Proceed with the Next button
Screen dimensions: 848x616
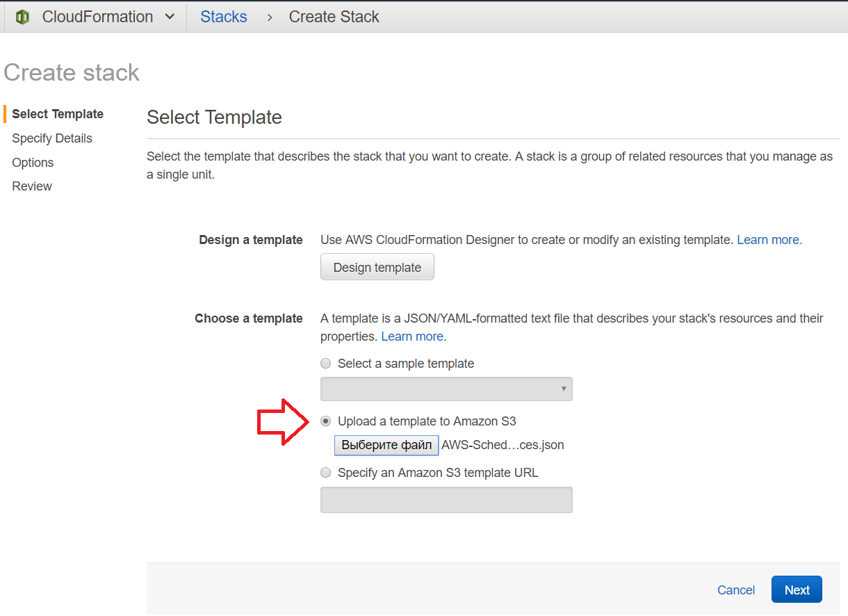pyautogui.click(x=797, y=590)
